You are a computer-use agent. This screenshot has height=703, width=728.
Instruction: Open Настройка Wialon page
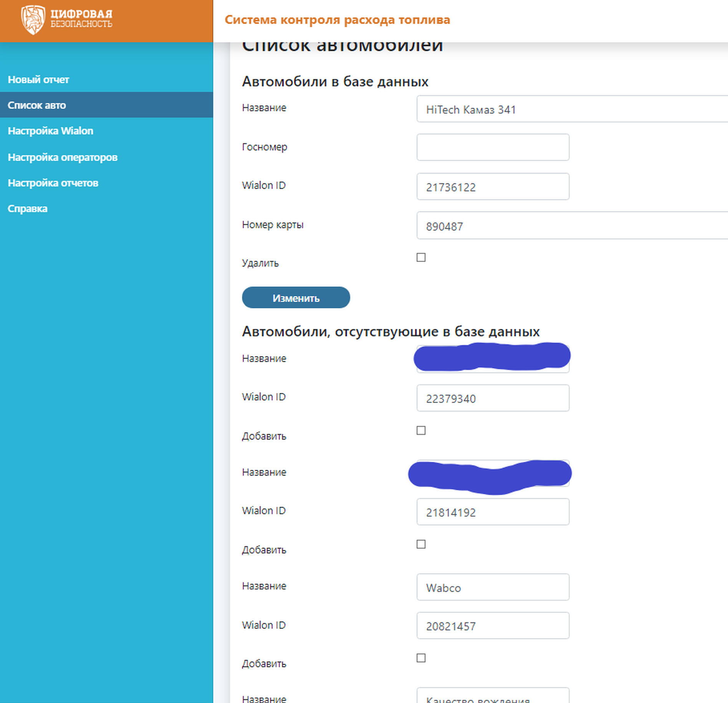click(x=50, y=131)
